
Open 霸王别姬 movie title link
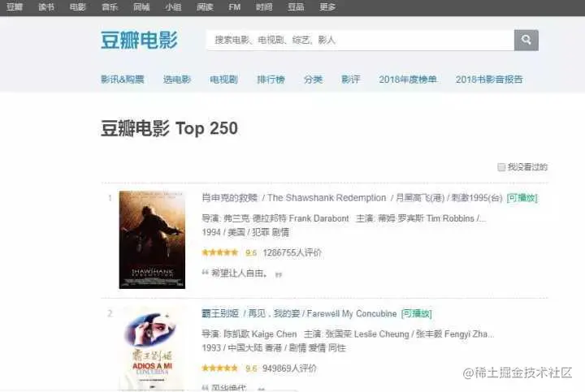tap(220, 313)
